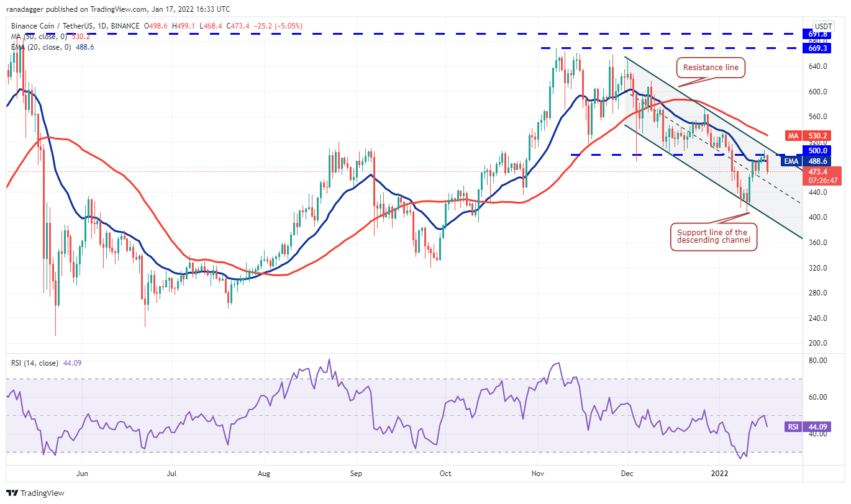
Task: Click the red 'MA' tag on the price axis
Action: pos(792,135)
